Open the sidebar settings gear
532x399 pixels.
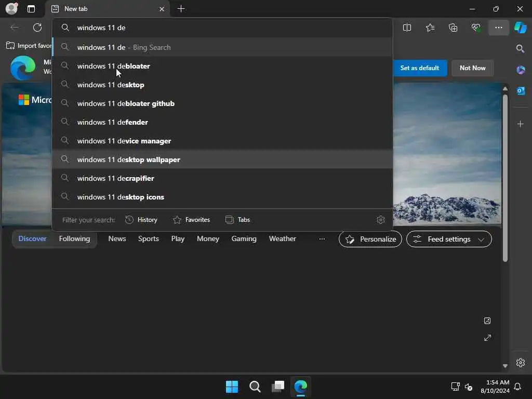pyautogui.click(x=521, y=362)
